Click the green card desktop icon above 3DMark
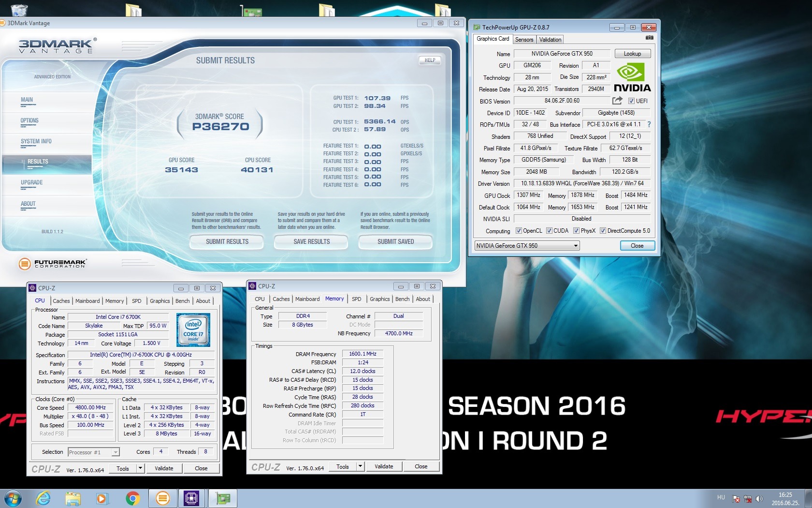 [x=251, y=11]
